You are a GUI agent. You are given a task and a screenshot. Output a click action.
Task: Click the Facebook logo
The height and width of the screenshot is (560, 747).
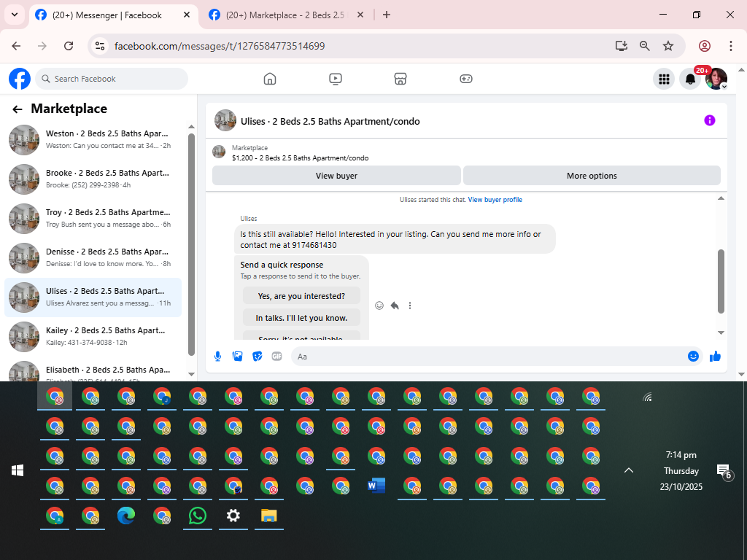(20, 79)
